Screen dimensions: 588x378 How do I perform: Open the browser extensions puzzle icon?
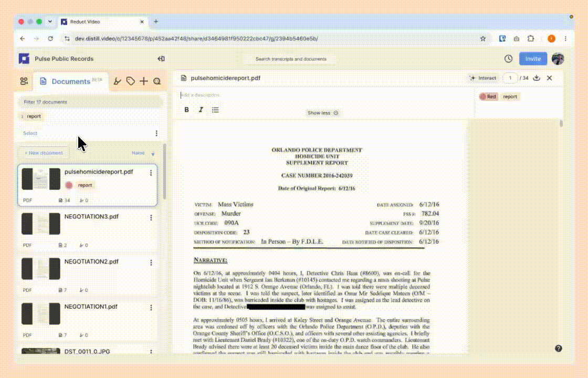click(531, 39)
